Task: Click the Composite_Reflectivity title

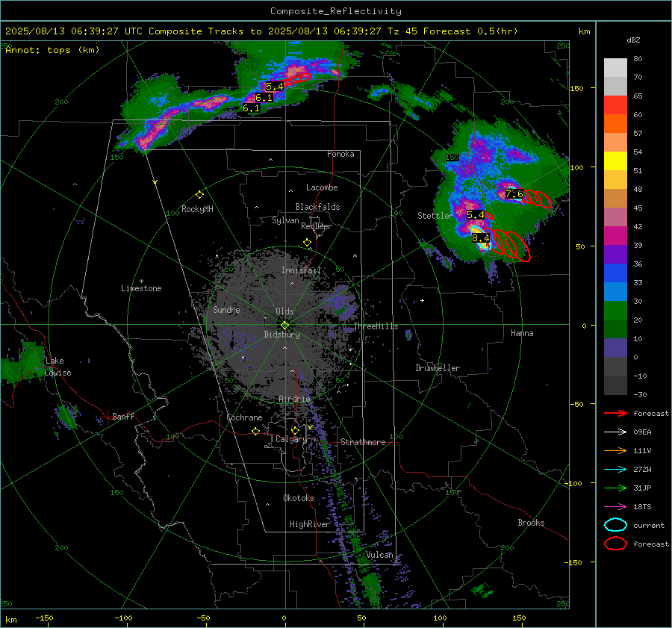Action: [x=336, y=11]
